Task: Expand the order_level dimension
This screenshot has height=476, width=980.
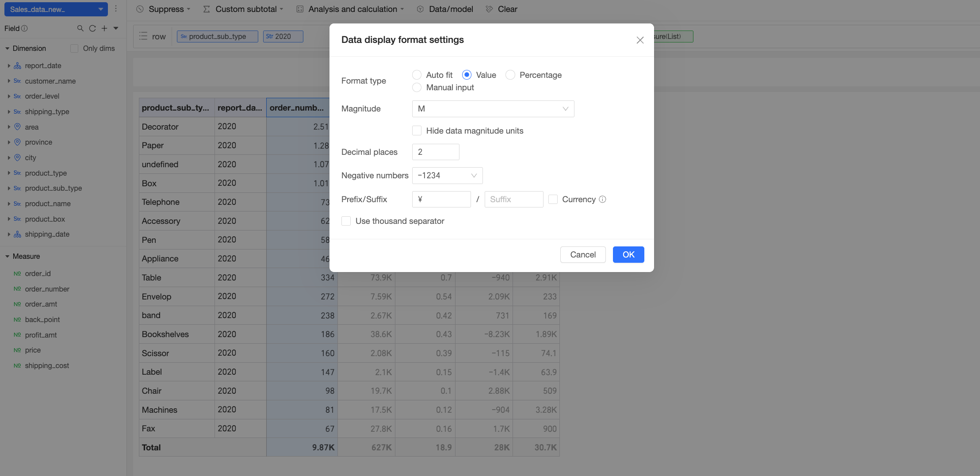Action: 8,96
